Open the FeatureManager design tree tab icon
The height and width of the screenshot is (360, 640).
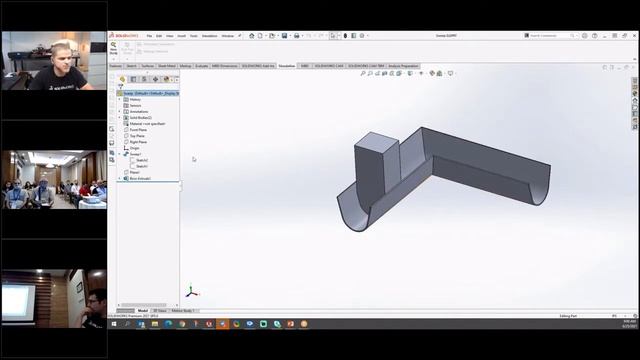click(122, 79)
